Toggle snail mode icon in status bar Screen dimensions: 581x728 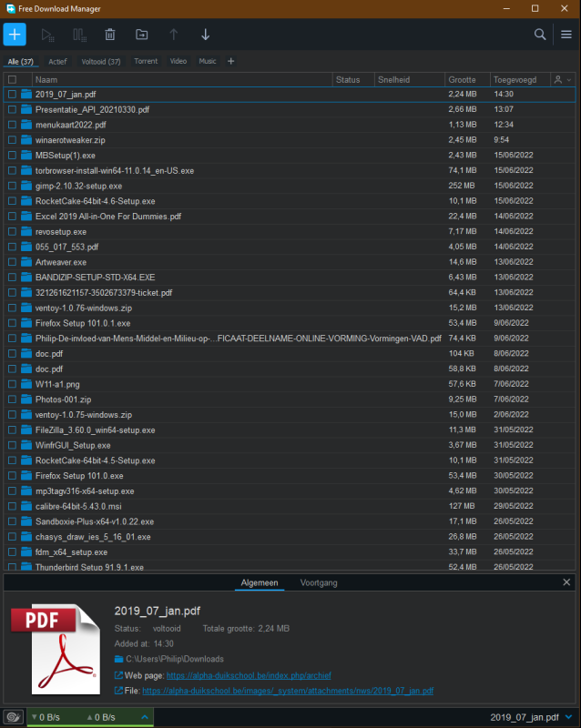[14, 717]
